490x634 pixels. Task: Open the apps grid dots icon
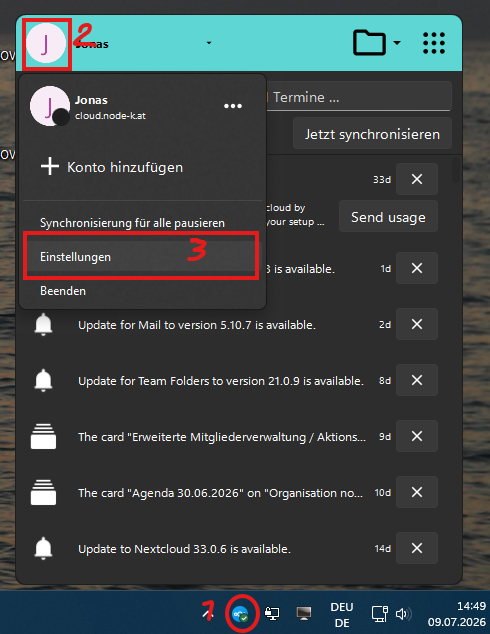pos(434,43)
